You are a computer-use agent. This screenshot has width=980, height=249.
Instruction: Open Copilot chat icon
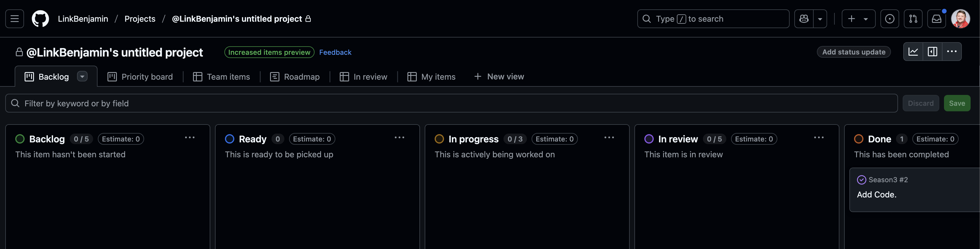[804, 19]
